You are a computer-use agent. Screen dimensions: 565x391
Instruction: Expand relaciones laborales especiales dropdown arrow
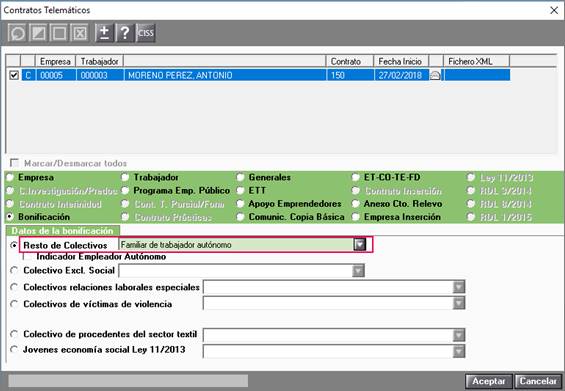(x=459, y=287)
